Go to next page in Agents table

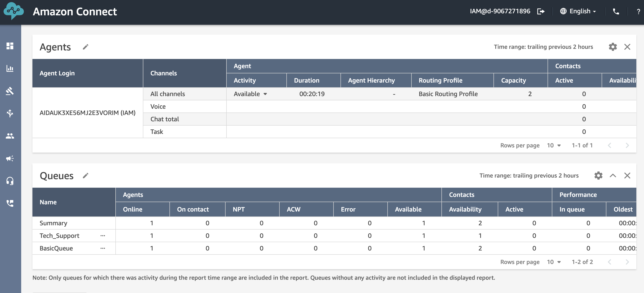(627, 145)
